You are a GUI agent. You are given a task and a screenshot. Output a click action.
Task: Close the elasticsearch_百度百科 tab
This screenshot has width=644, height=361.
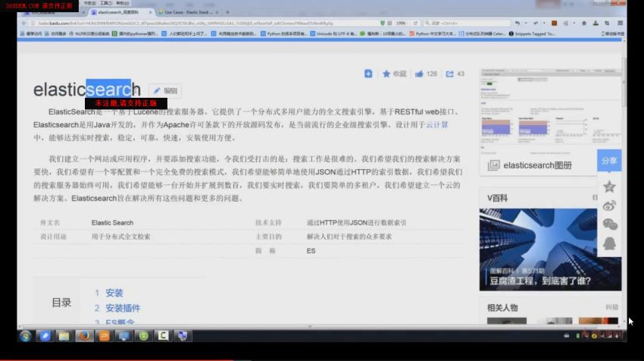coord(150,12)
